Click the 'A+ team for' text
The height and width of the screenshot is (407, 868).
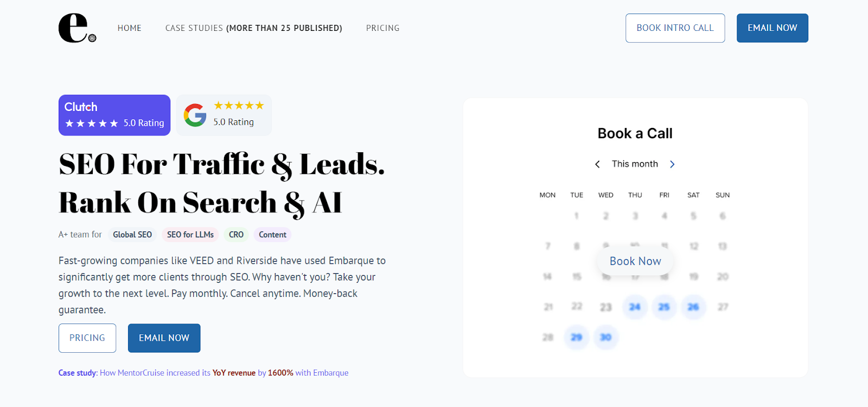click(x=80, y=235)
